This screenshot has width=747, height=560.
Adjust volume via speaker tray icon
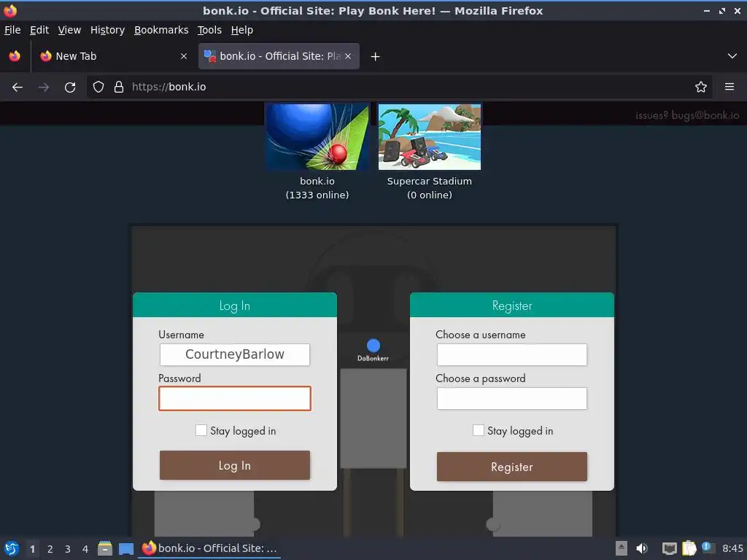pyautogui.click(x=642, y=548)
